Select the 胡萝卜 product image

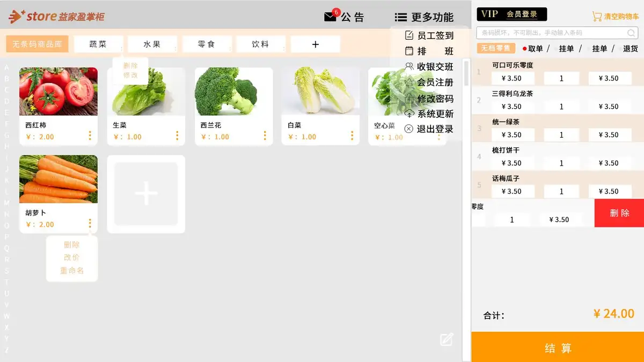(58, 179)
